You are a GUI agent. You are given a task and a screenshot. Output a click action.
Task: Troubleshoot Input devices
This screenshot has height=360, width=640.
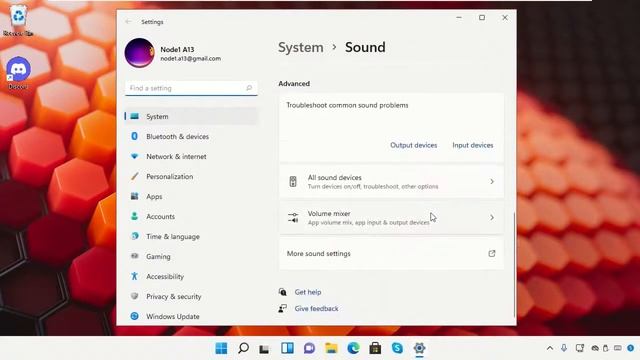click(x=473, y=145)
